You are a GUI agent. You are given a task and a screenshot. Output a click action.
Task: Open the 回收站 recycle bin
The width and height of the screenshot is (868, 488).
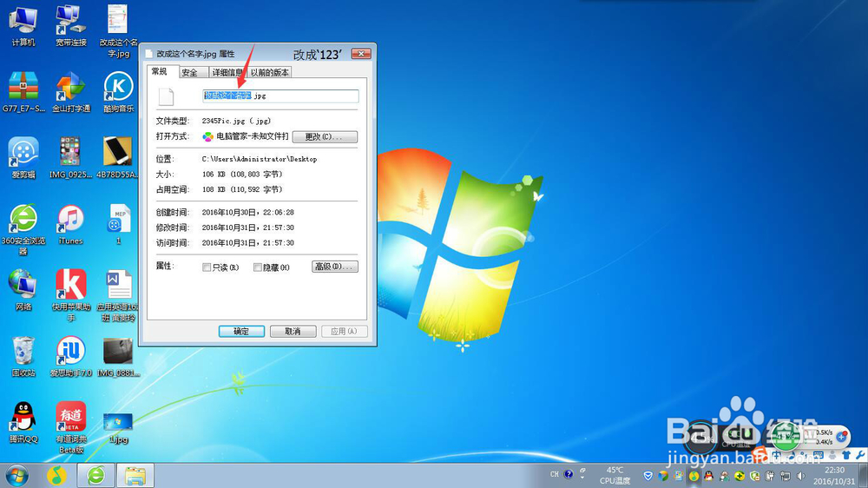[23, 356]
